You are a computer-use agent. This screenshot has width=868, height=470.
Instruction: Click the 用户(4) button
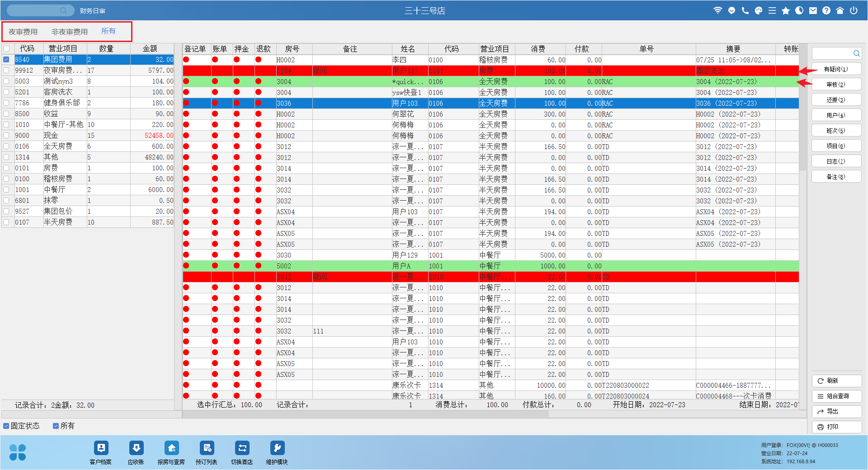(836, 115)
